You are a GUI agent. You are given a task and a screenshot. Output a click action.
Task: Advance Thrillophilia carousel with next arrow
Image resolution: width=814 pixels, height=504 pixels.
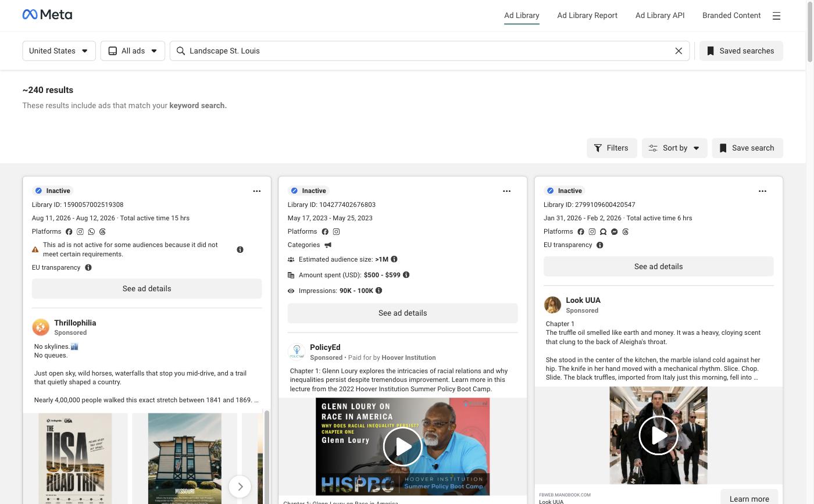point(240,487)
